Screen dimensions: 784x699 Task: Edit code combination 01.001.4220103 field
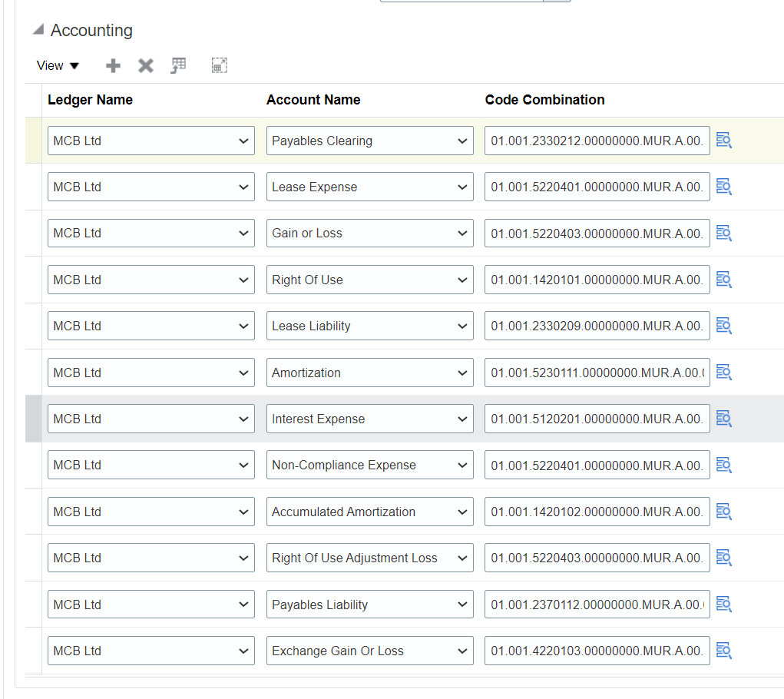597,651
